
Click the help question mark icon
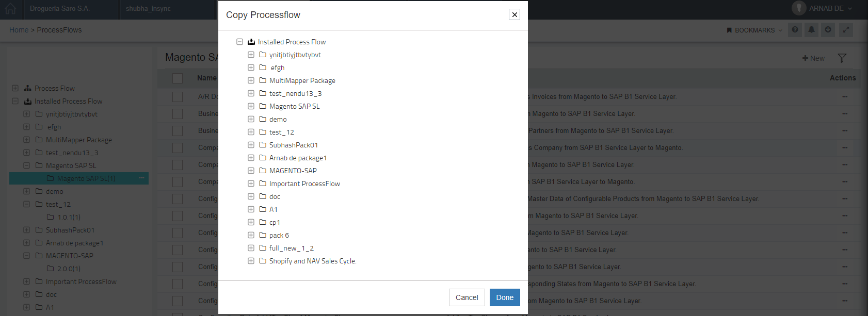795,30
